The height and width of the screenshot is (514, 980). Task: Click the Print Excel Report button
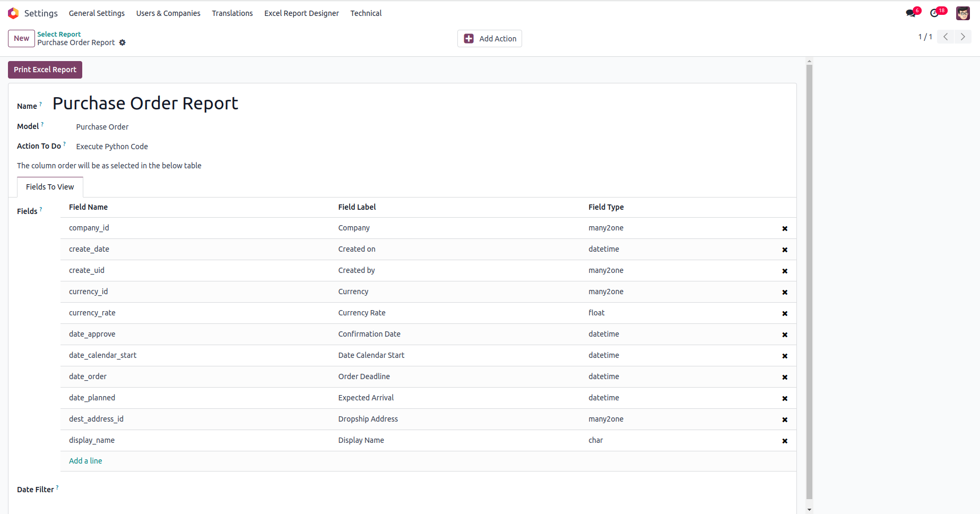45,70
